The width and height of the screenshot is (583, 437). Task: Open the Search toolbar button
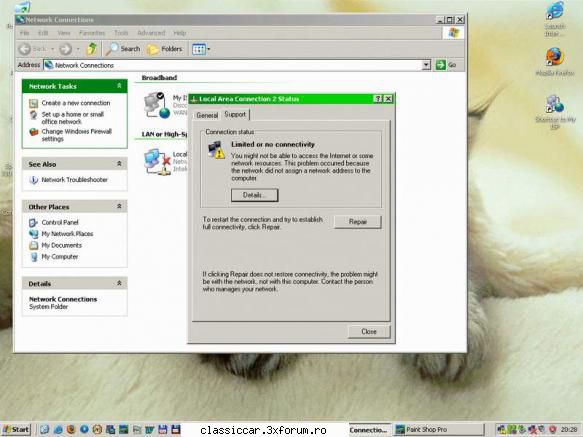[x=123, y=49]
